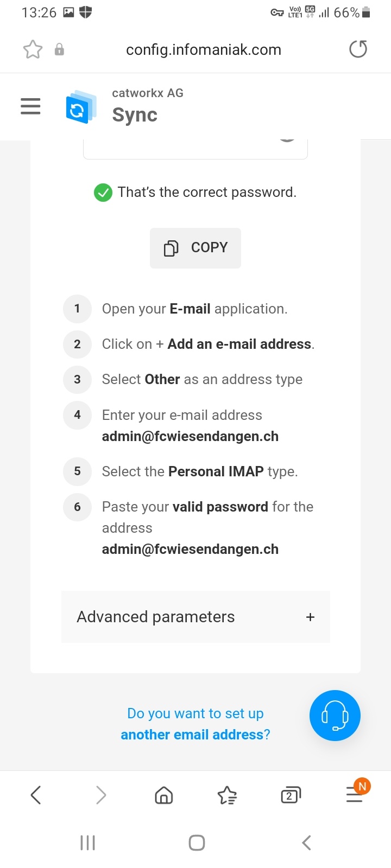Tap the config.infomaniak.com address bar
This screenshot has height=868, width=391.
pyautogui.click(x=204, y=50)
